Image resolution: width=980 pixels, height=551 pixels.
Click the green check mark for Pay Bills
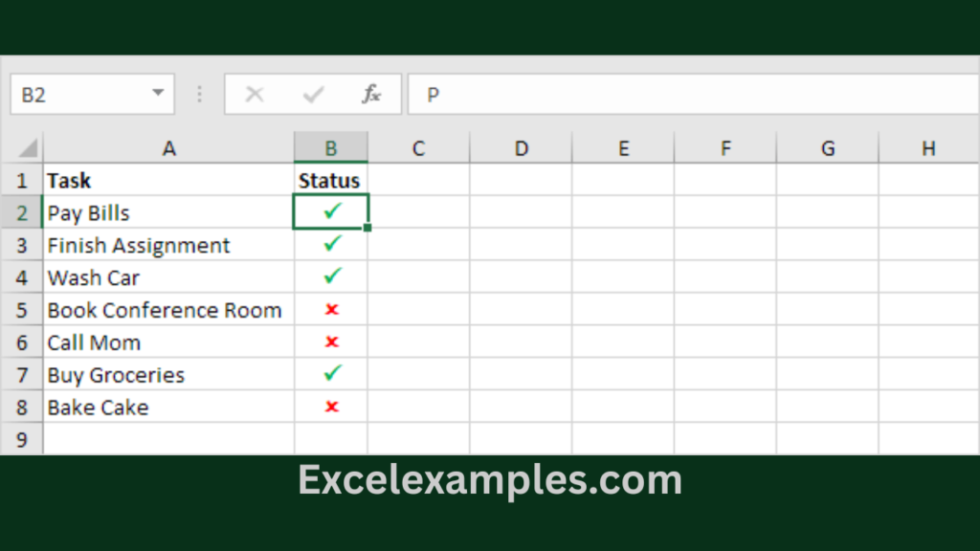click(332, 211)
